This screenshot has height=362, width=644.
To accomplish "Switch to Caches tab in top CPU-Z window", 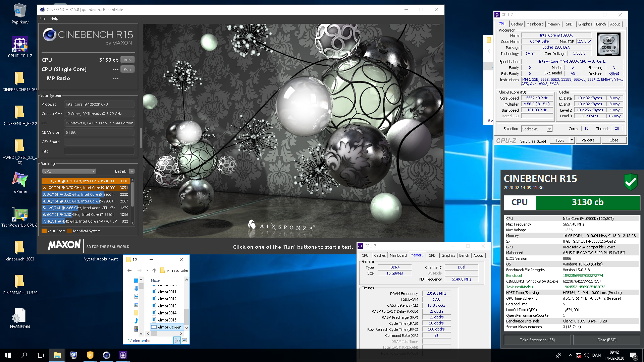I will [x=517, y=24].
